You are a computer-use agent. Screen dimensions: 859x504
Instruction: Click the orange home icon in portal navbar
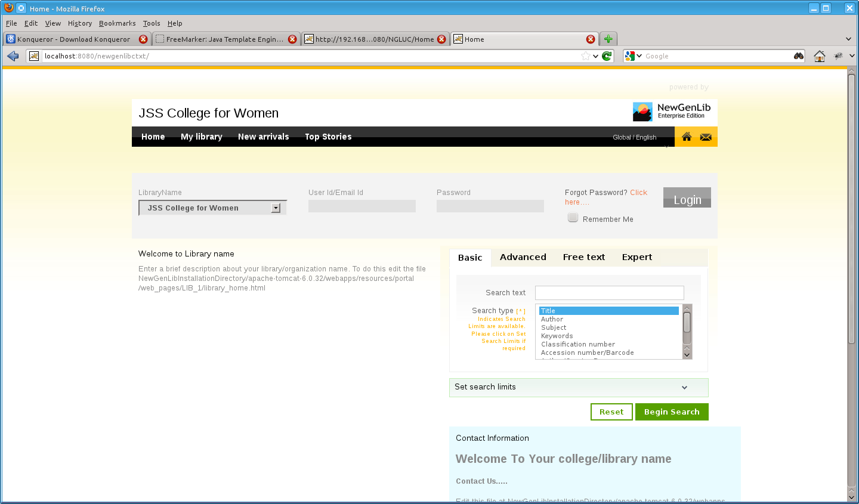(687, 137)
